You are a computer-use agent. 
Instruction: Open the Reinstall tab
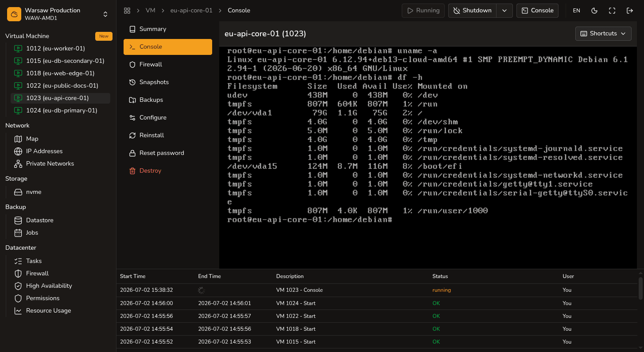tap(168, 135)
